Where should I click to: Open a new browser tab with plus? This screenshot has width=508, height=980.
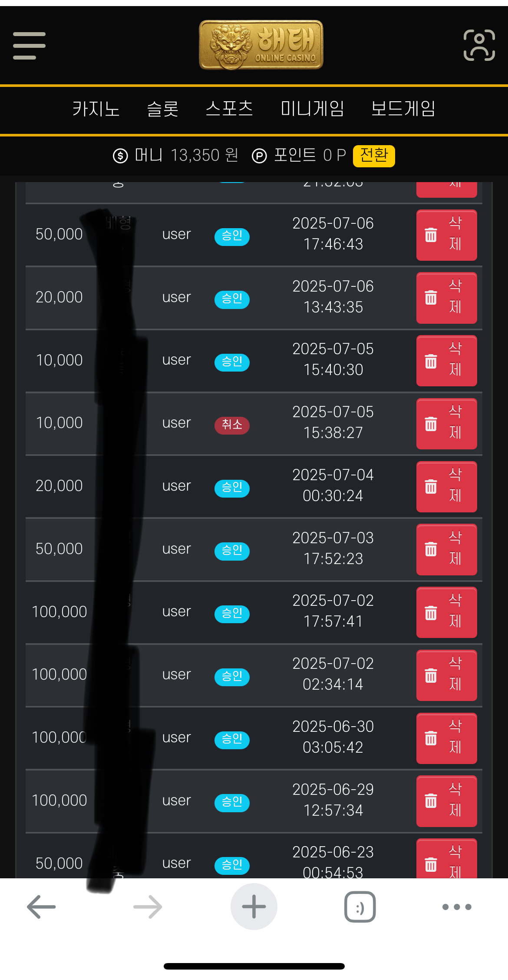pos(254,907)
